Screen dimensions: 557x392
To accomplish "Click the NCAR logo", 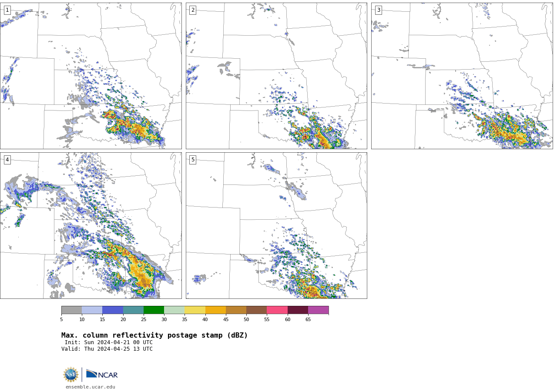I will click(102, 374).
